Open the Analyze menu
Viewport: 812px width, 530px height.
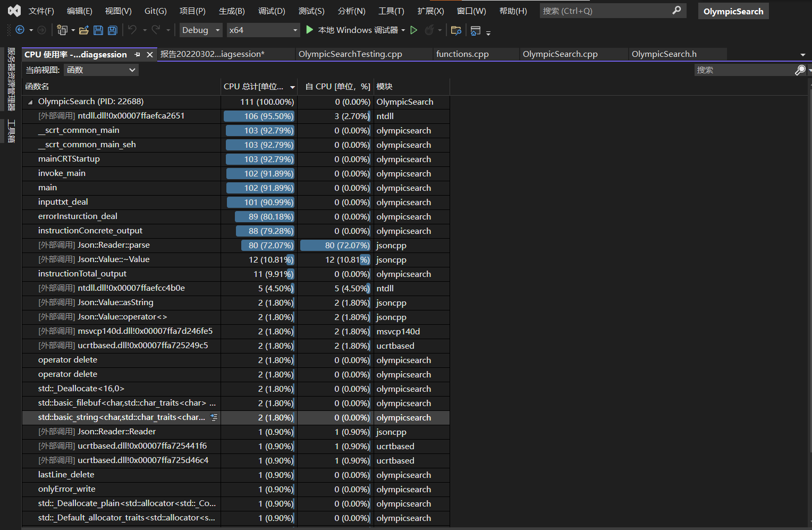(x=351, y=11)
